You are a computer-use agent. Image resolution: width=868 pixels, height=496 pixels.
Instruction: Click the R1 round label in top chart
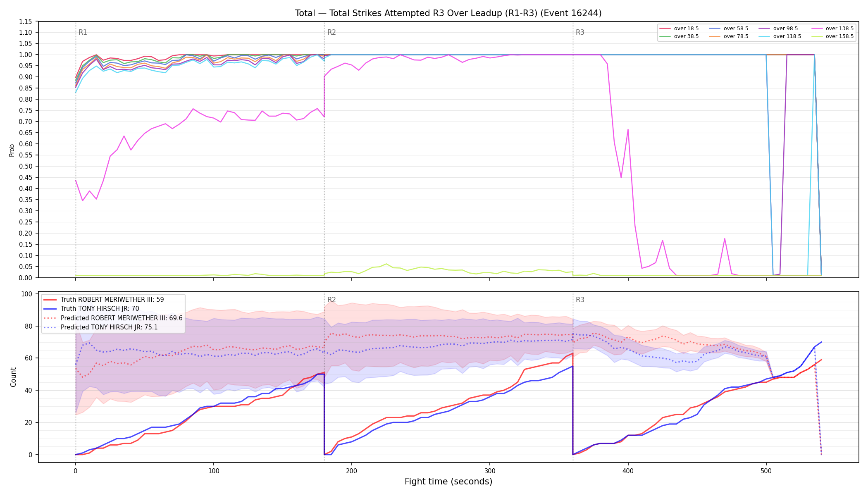pos(83,32)
